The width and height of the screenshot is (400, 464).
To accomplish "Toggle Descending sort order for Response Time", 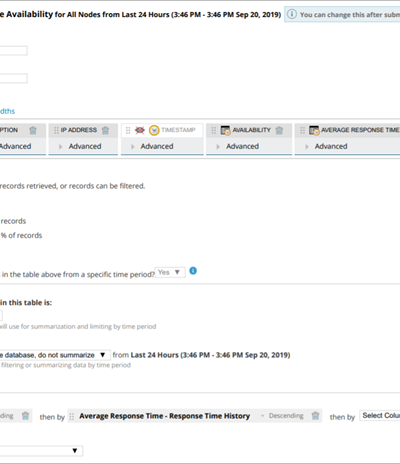I will tap(283, 416).
